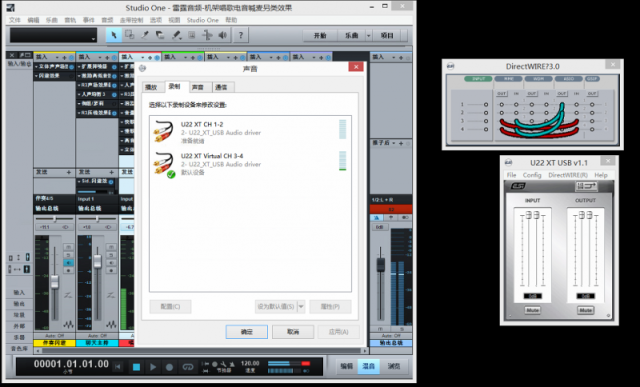This screenshot has width=640, height=387.
Task: Click the master output channel volume fader
Action: 380,265
